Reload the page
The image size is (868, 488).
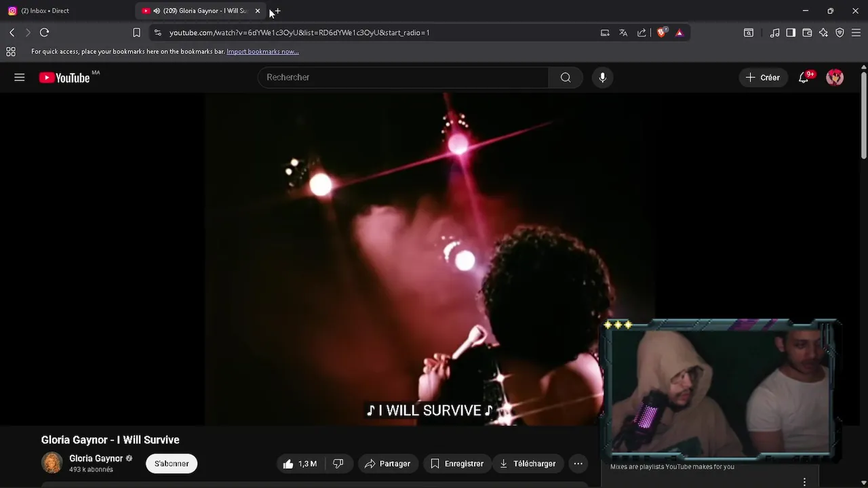coord(44,33)
